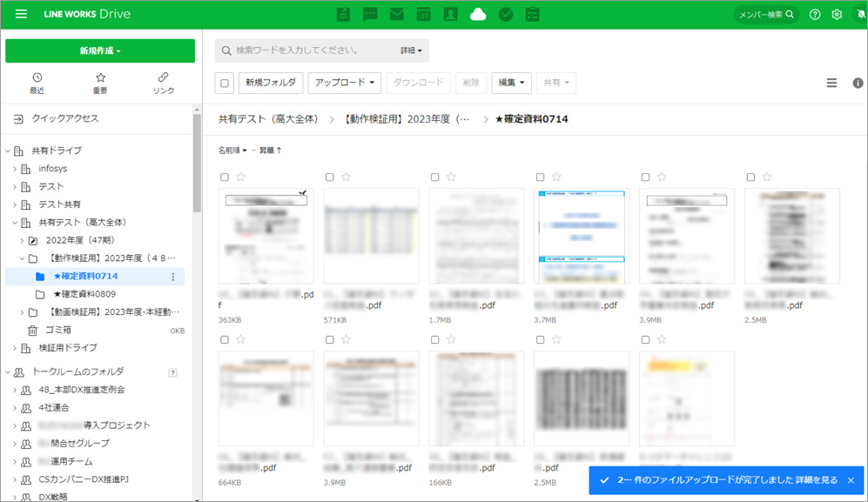Open the 編集 dropdown menu
This screenshot has width=868, height=502.
tap(511, 83)
